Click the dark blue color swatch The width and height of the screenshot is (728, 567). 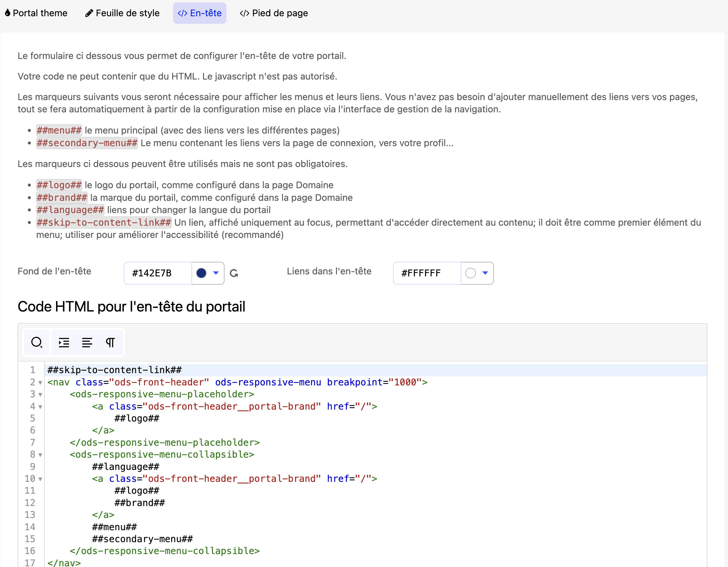coord(201,273)
